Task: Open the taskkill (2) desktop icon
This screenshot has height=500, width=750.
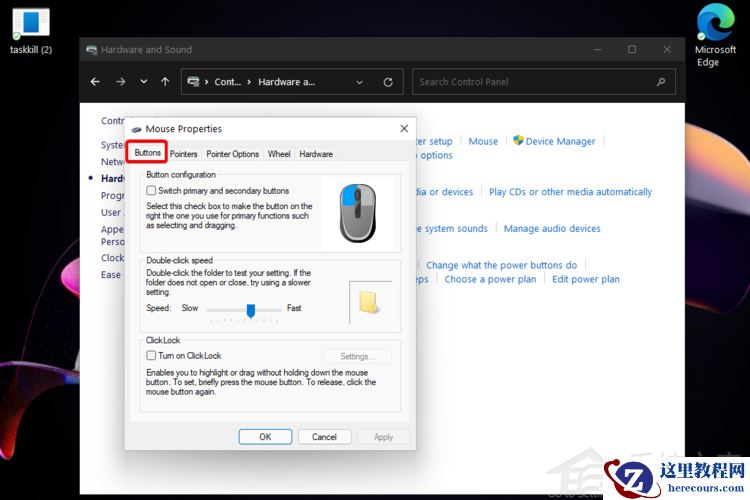Action: (31, 31)
